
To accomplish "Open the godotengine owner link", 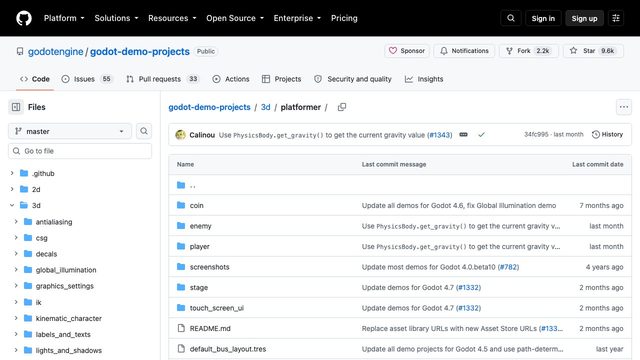I will [x=56, y=51].
